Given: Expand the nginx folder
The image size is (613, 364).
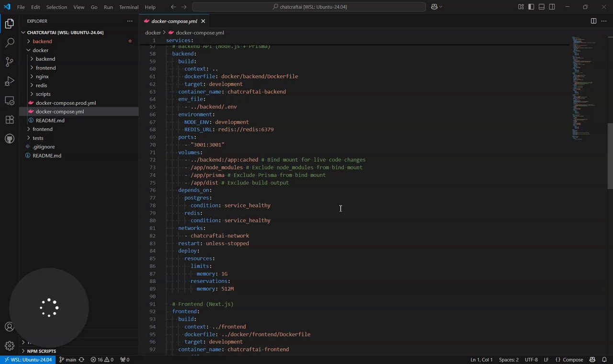Looking at the screenshot, I should pos(42,77).
